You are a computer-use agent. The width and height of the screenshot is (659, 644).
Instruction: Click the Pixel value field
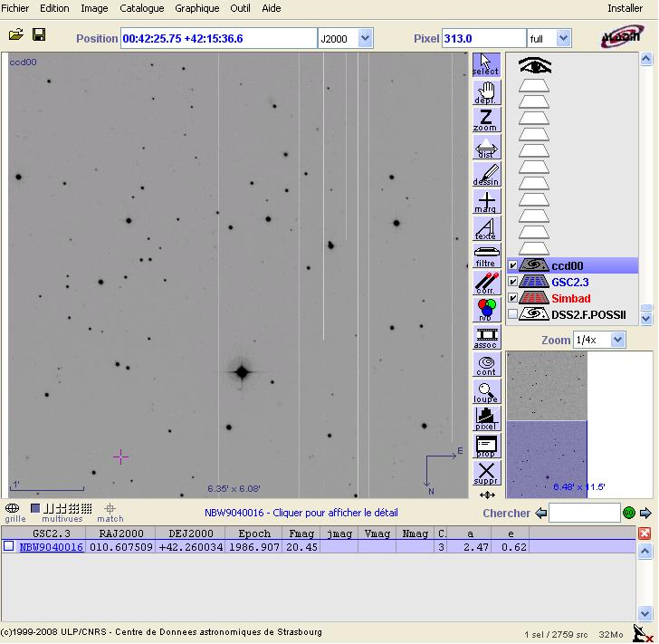(483, 39)
